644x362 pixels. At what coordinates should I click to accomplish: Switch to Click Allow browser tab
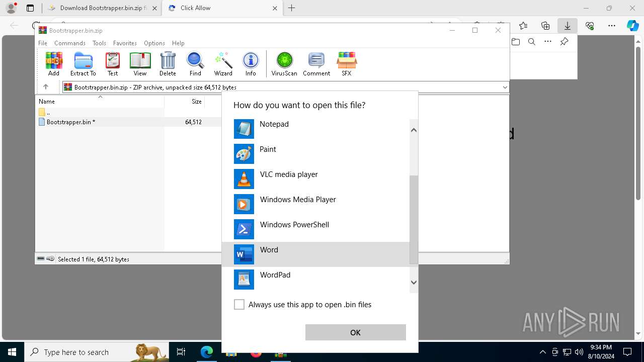pyautogui.click(x=223, y=8)
